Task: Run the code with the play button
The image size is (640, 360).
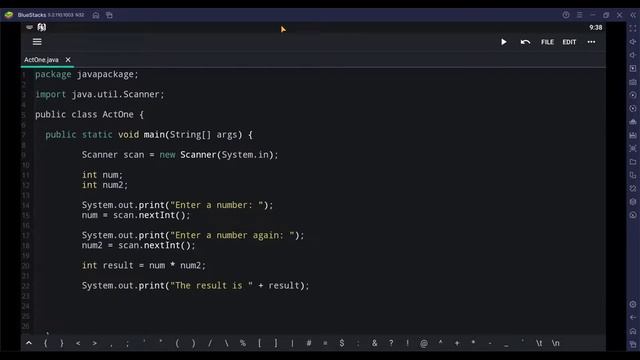Action: (x=504, y=42)
